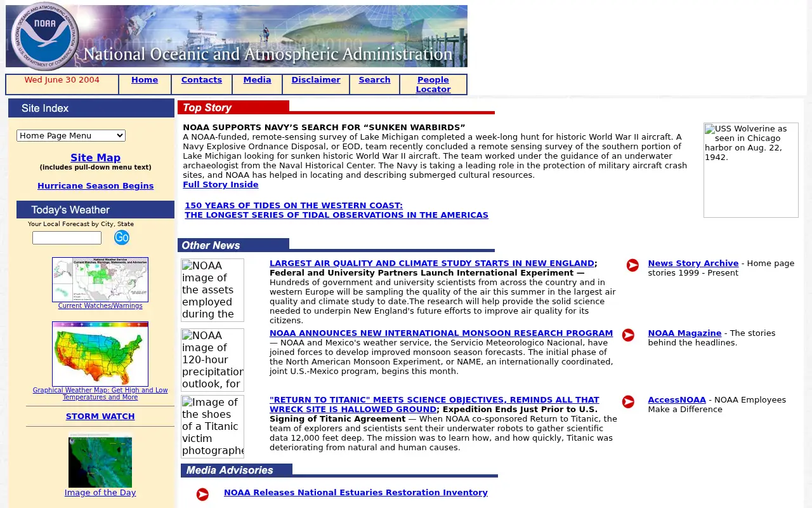812x508 pixels.
Task: Follow the Hurricane Season Begins link
Action: point(95,186)
